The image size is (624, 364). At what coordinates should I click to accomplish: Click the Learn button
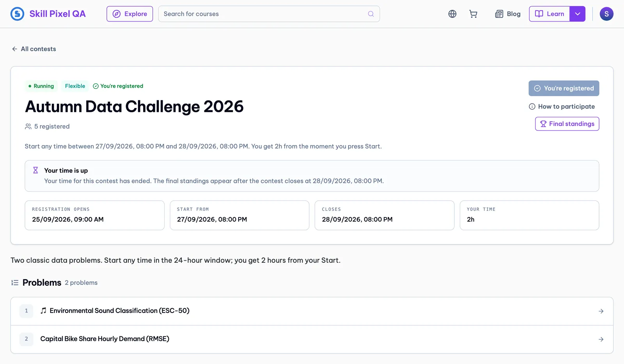point(550,14)
